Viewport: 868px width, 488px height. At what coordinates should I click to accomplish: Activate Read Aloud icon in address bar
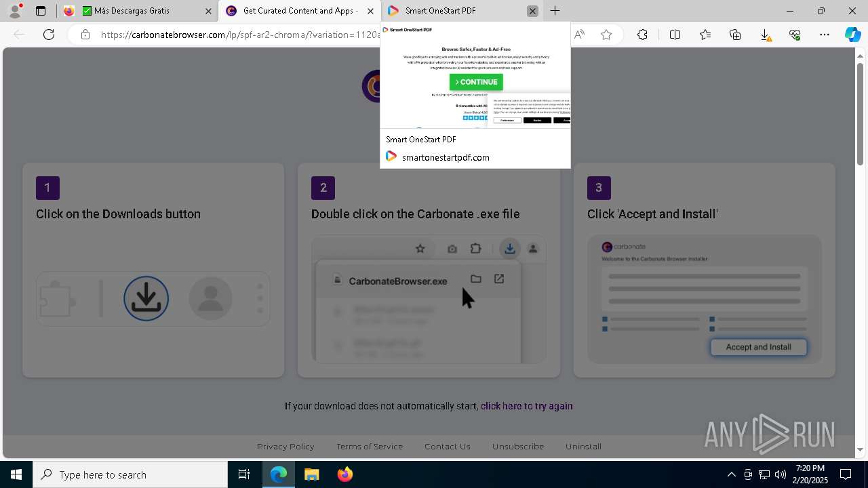[x=579, y=35]
